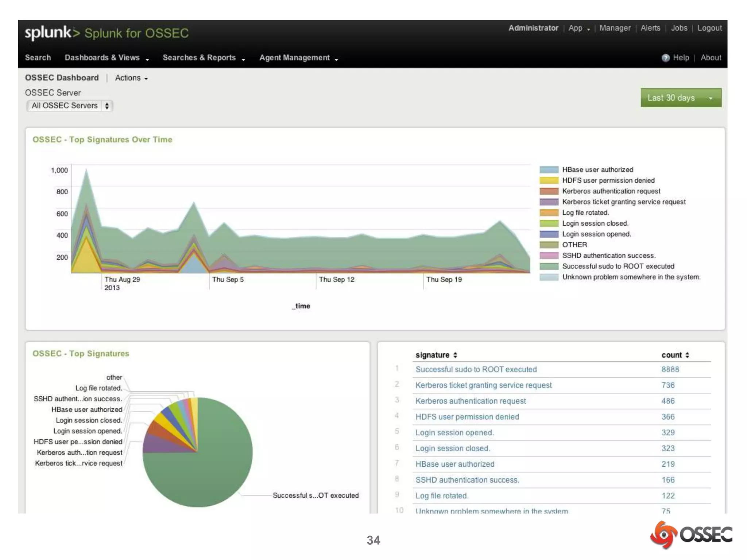Sort table by signature column arrows

point(455,355)
